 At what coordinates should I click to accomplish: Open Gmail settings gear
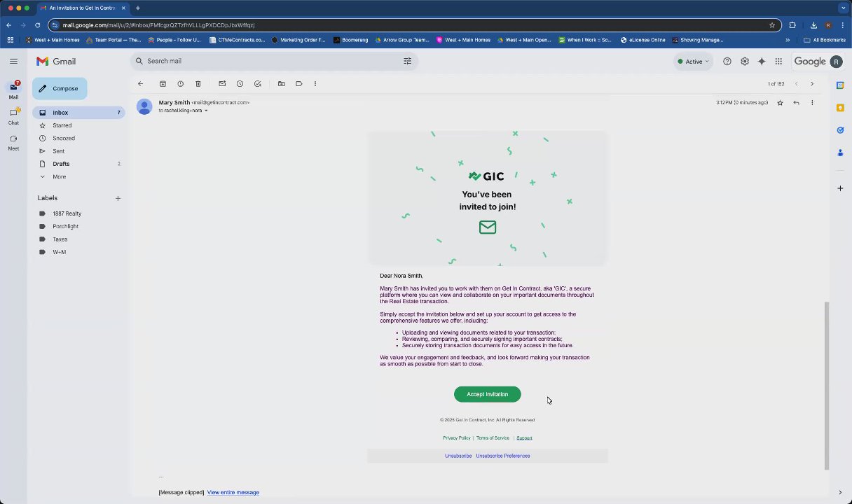(745, 62)
